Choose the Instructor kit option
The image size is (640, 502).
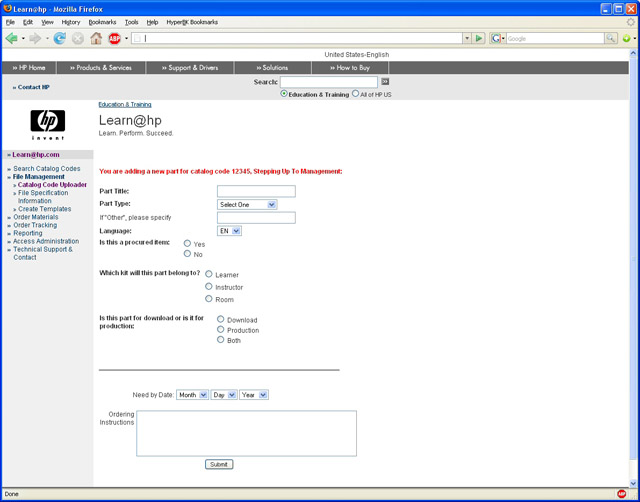coord(209,287)
